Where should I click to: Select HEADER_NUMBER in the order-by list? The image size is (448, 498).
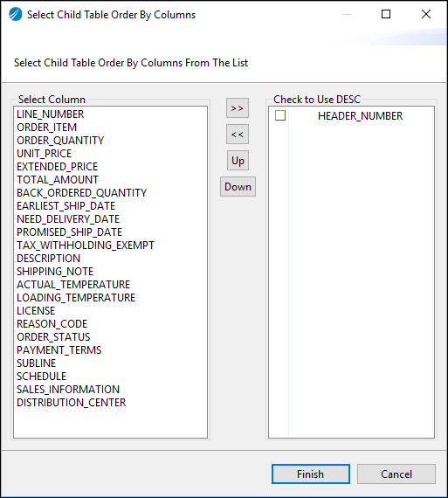(x=360, y=116)
